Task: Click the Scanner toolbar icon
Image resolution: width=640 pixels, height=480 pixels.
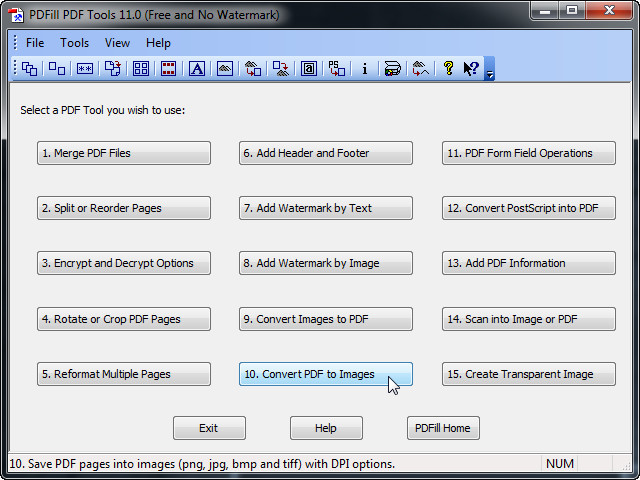Action: click(393, 68)
